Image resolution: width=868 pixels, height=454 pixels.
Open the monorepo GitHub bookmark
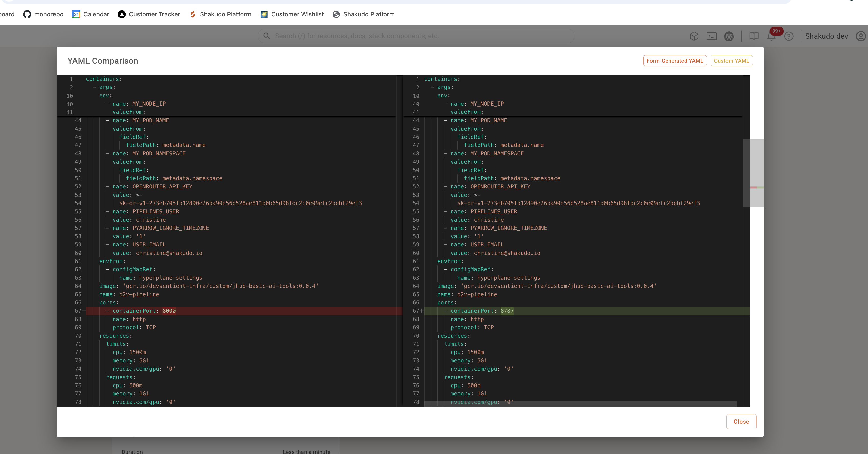[43, 14]
